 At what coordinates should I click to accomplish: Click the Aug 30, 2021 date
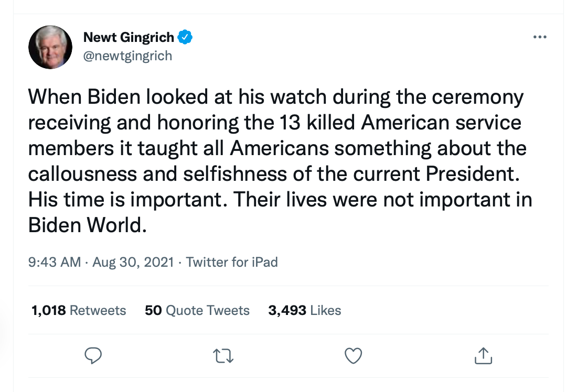(133, 262)
